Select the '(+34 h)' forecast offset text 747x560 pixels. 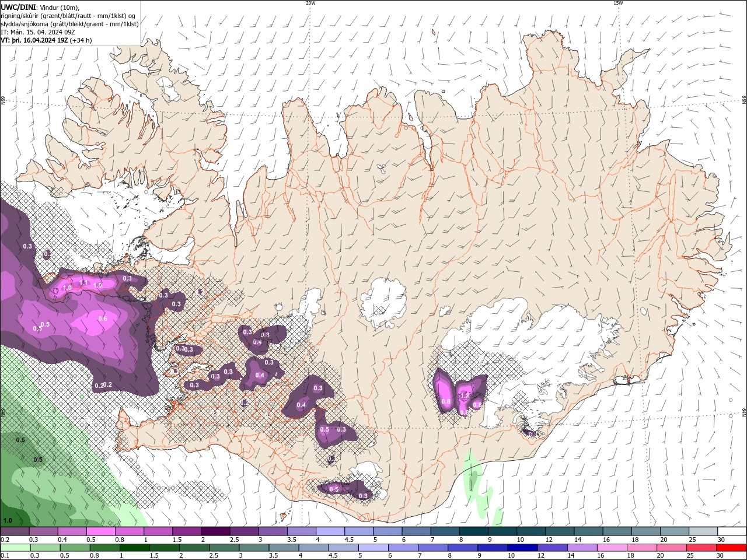(81, 40)
